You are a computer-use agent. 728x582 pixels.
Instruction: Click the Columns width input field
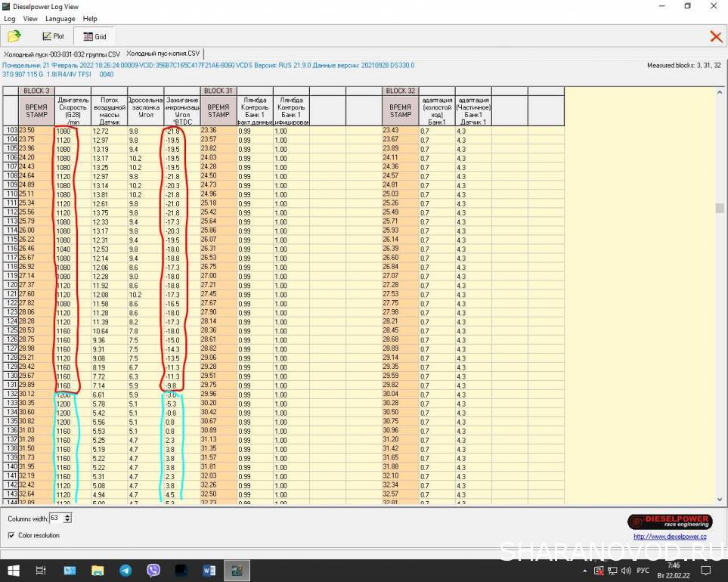tap(56, 519)
